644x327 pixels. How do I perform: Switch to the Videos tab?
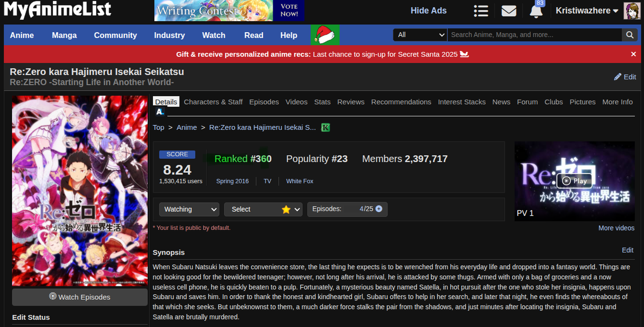[x=296, y=102]
